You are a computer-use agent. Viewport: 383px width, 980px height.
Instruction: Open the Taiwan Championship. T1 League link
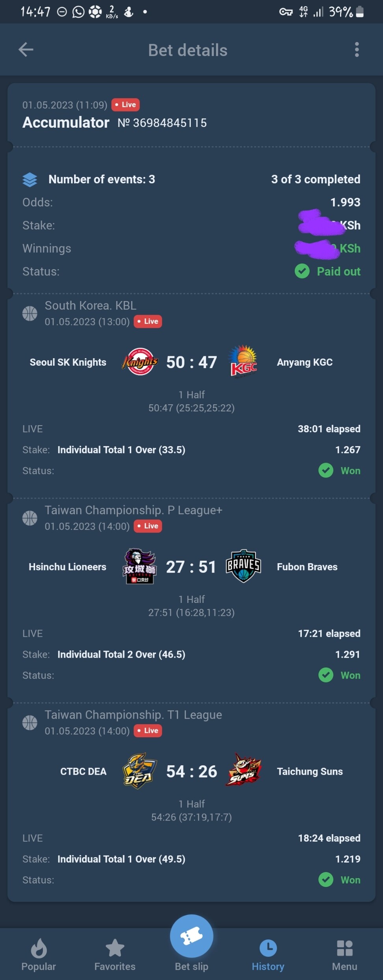134,715
